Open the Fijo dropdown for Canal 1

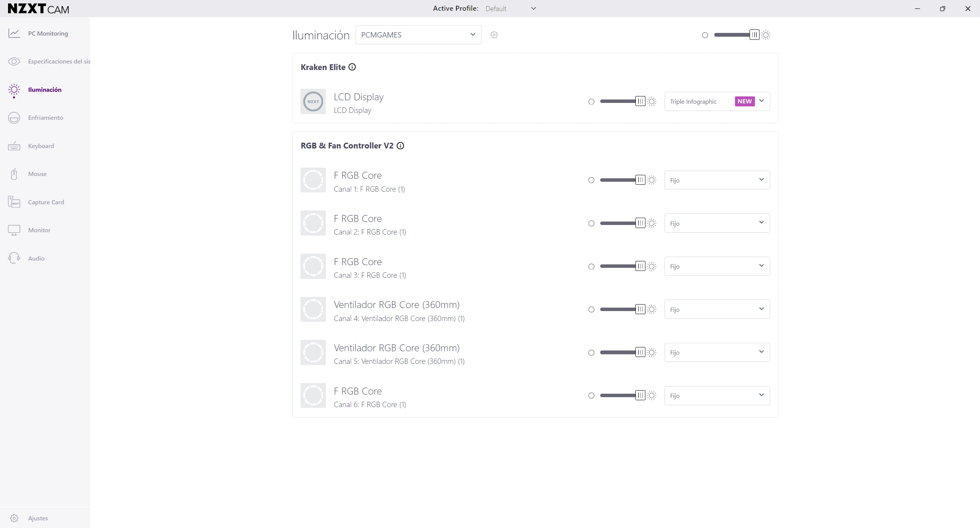pyautogui.click(x=717, y=180)
